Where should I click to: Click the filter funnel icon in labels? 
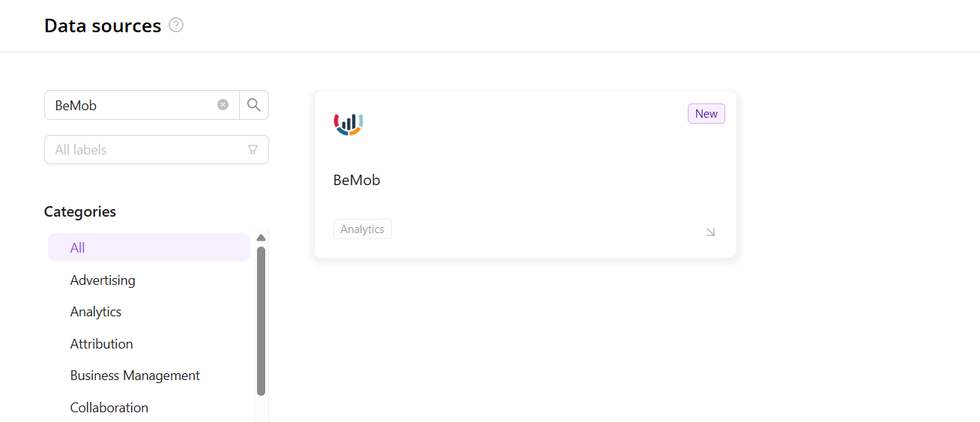[252, 150]
